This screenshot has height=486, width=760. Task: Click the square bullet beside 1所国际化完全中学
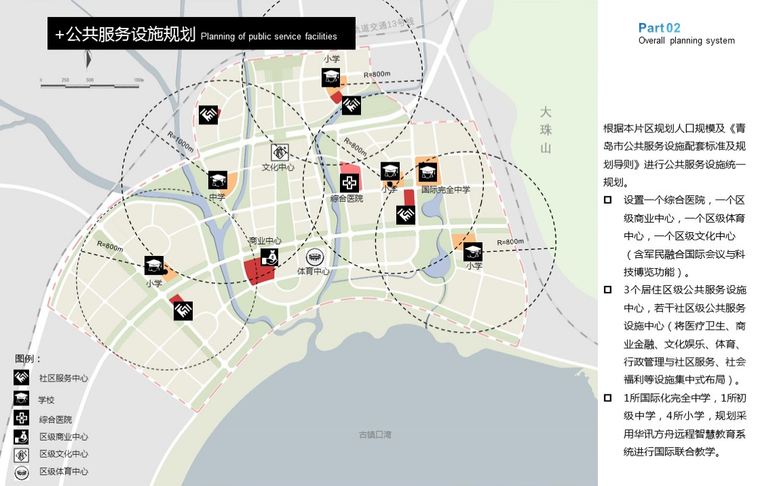608,398
